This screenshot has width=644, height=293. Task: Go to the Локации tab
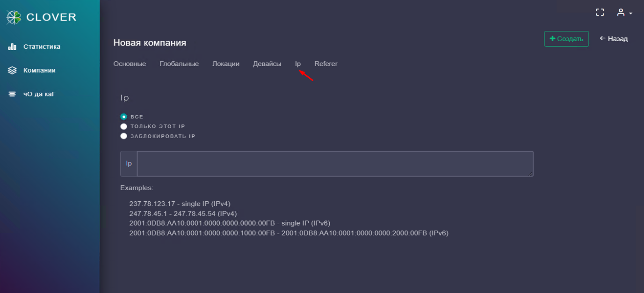pyautogui.click(x=226, y=64)
